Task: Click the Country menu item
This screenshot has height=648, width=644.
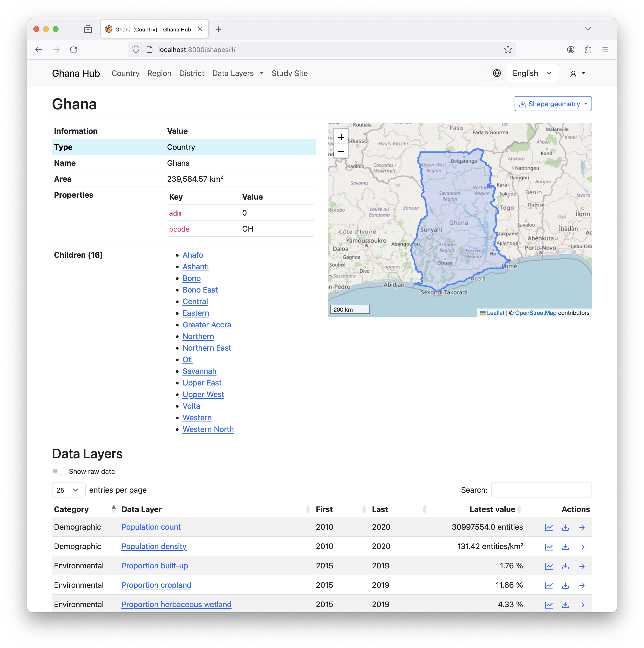Action: tap(125, 73)
